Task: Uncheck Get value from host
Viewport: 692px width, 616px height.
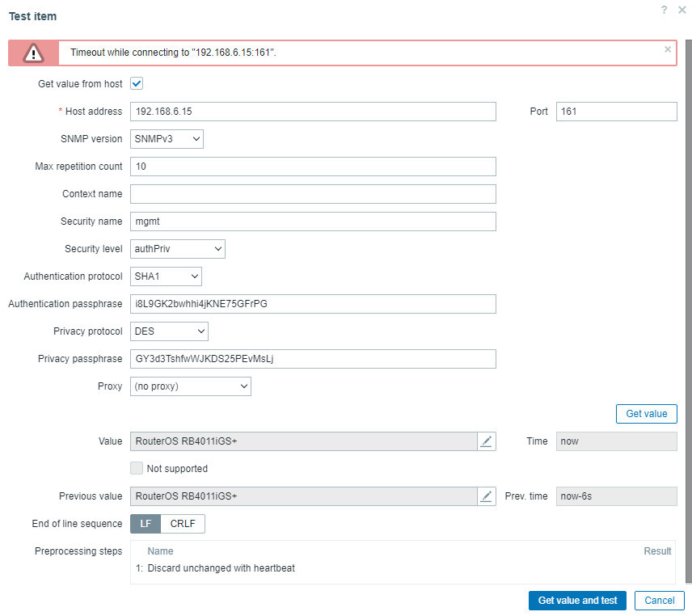Action: click(x=137, y=84)
